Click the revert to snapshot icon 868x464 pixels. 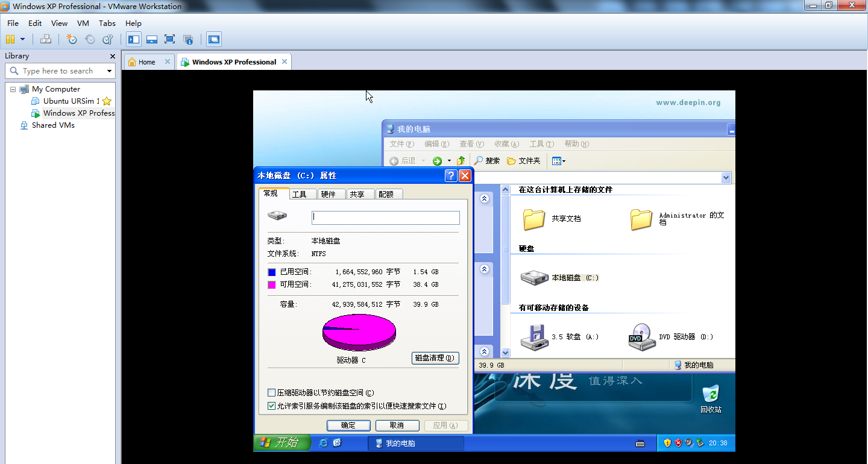pyautogui.click(x=90, y=39)
